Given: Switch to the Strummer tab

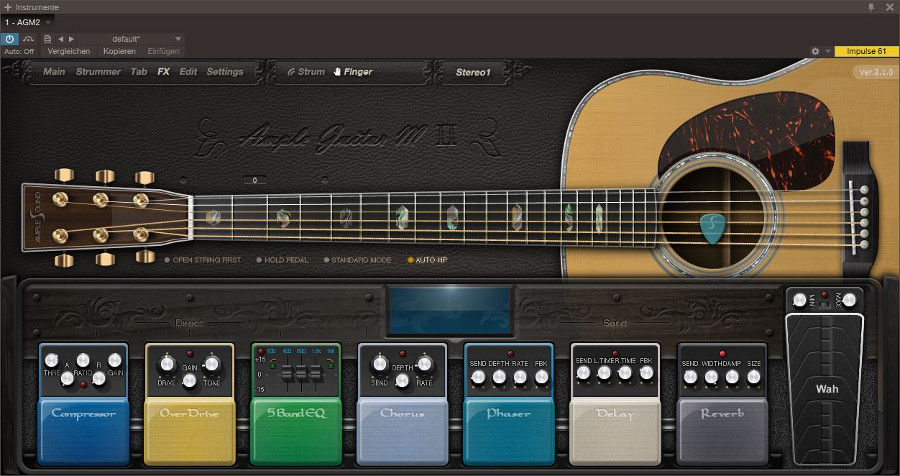Looking at the screenshot, I should click(98, 72).
